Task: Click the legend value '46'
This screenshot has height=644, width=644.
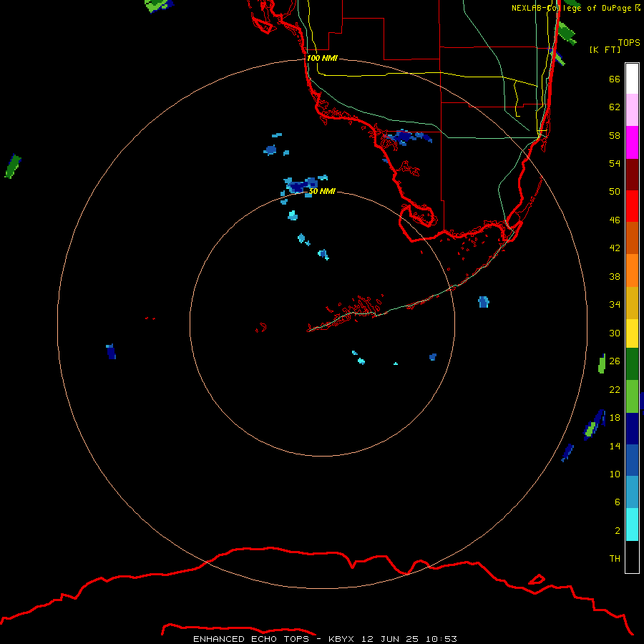Action: (615, 220)
